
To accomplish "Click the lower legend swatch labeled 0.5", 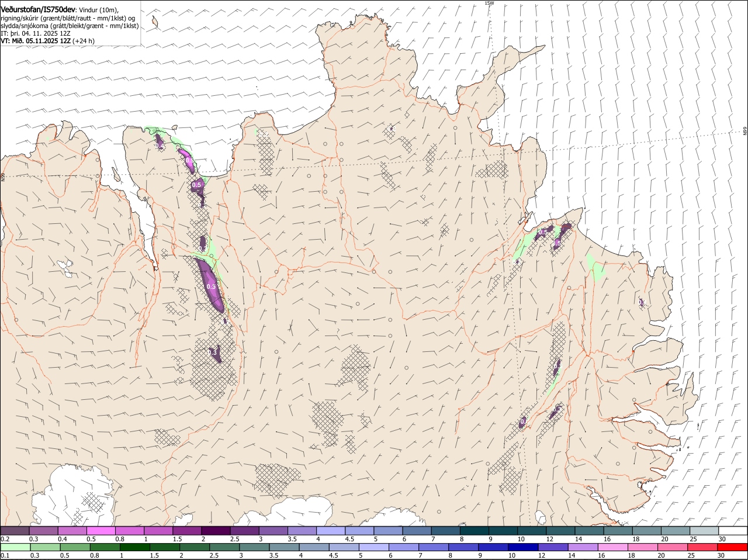I will [x=75, y=548].
